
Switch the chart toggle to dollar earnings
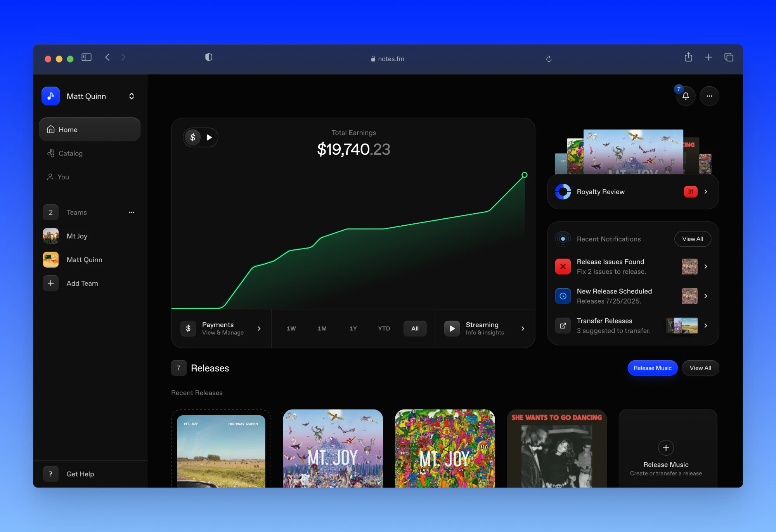coord(192,137)
